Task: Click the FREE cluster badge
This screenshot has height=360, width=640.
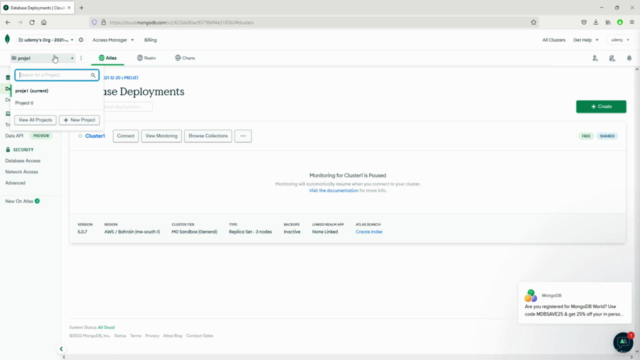Action: pos(586,136)
